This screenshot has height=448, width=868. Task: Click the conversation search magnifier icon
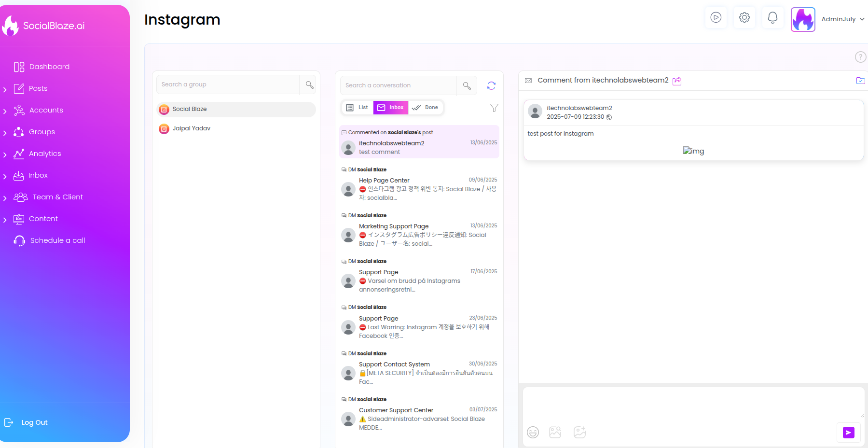tap(467, 86)
